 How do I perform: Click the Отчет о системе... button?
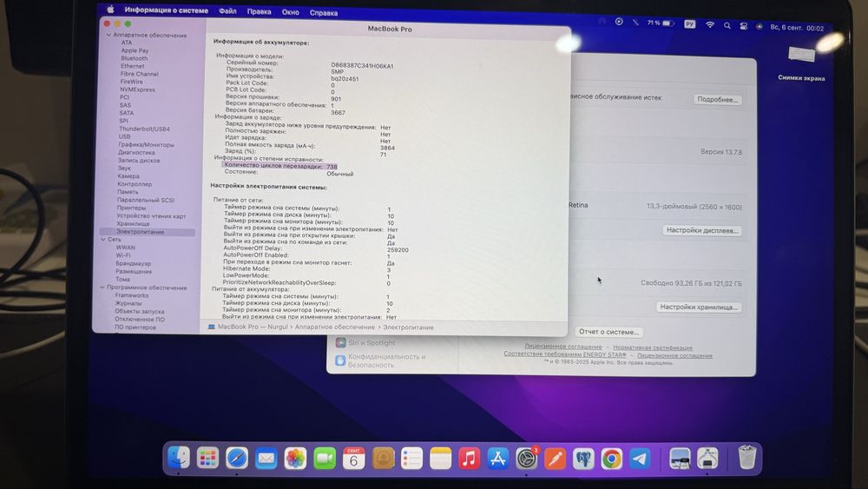click(x=608, y=332)
